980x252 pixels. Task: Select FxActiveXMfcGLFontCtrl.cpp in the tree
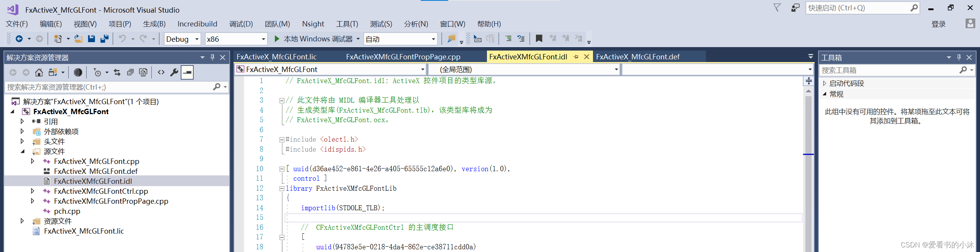point(101,191)
